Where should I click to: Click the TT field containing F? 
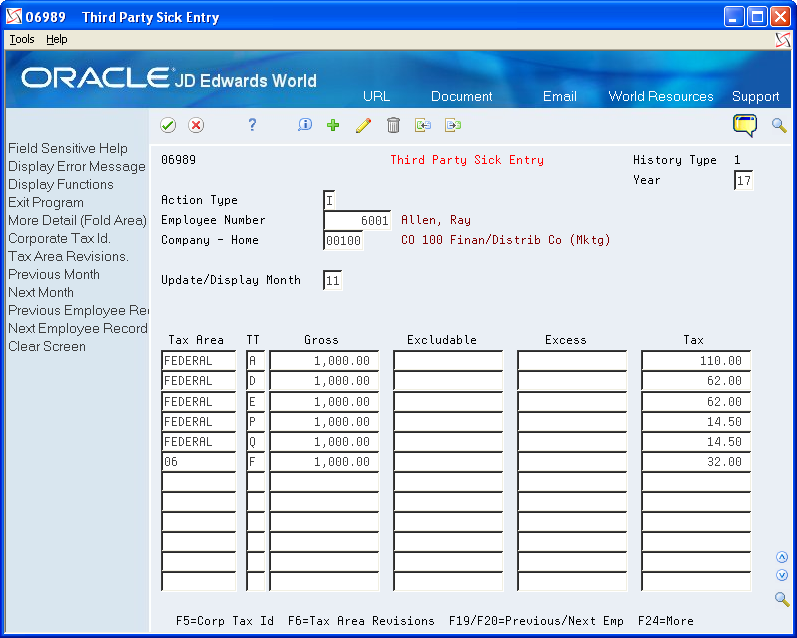point(256,462)
